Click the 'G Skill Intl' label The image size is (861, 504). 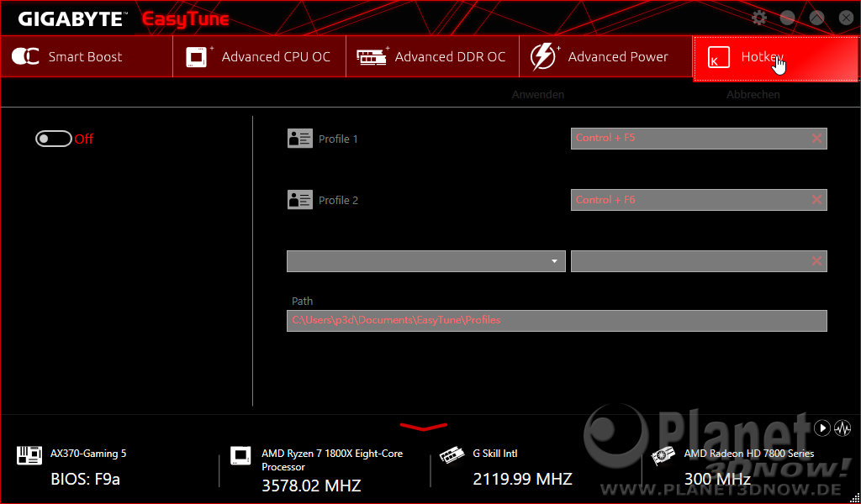point(494,454)
